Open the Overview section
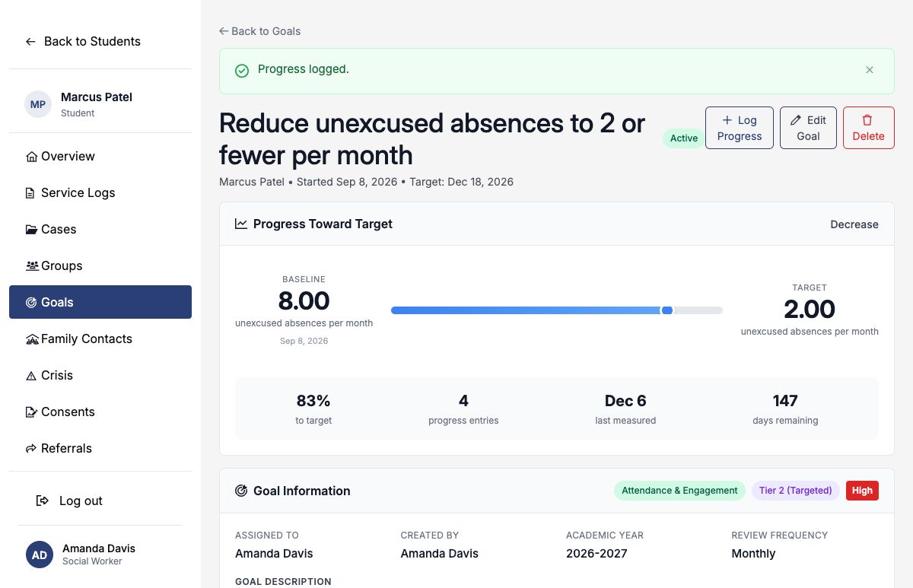The image size is (913, 588). [x=100, y=156]
